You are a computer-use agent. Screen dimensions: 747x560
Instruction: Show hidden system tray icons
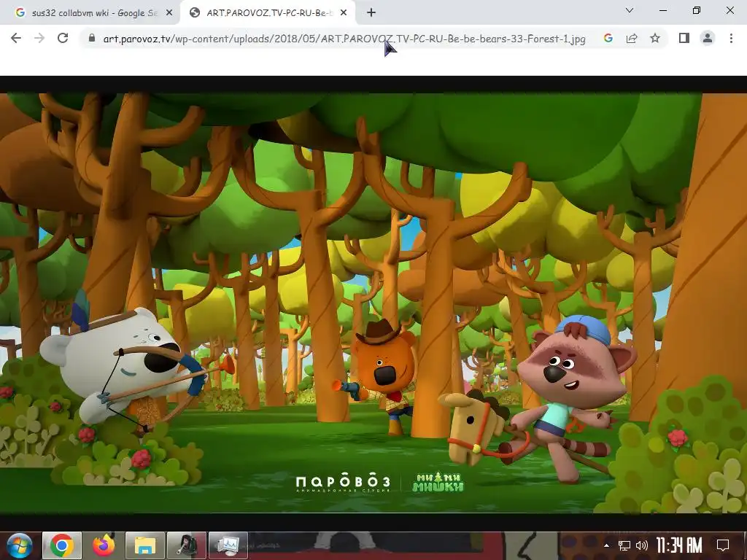pos(606,545)
